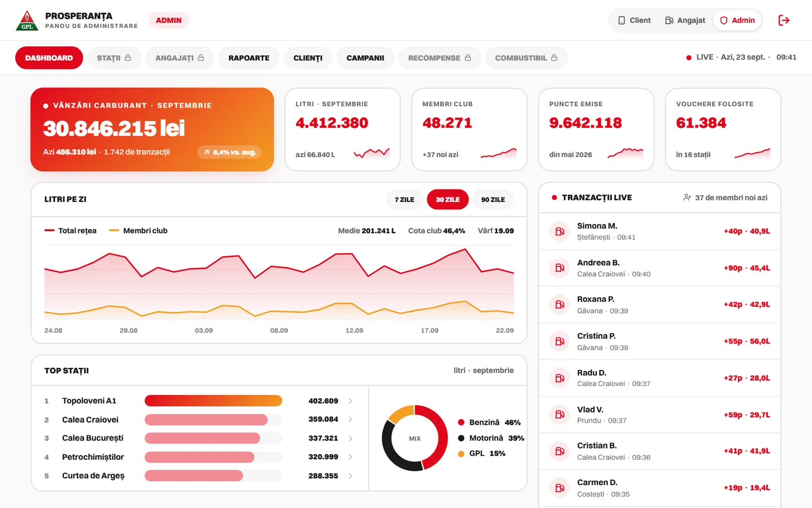Click the Benzină red legend swatch
The height and width of the screenshot is (508, 812).
click(x=461, y=422)
